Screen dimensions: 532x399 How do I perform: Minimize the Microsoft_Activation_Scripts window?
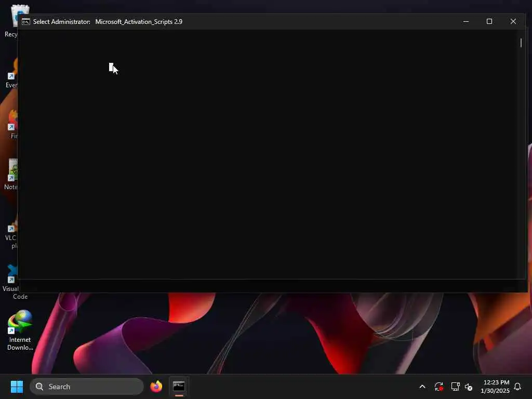coord(466,21)
